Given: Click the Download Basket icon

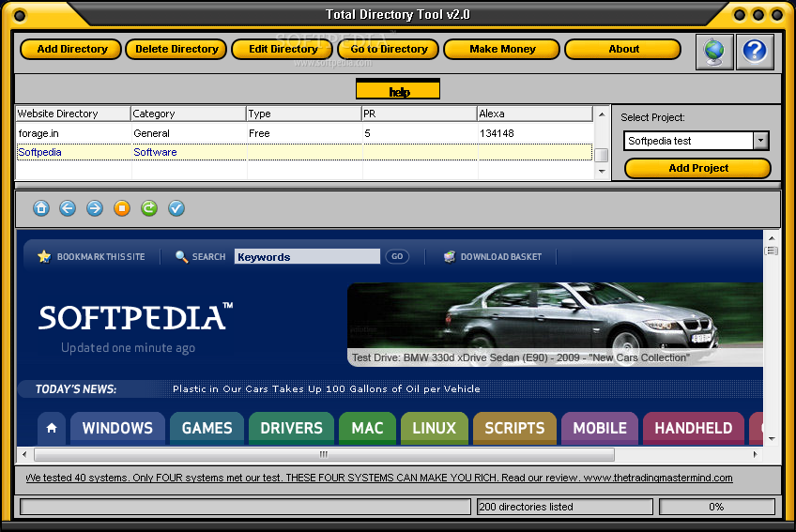Looking at the screenshot, I should (450, 257).
